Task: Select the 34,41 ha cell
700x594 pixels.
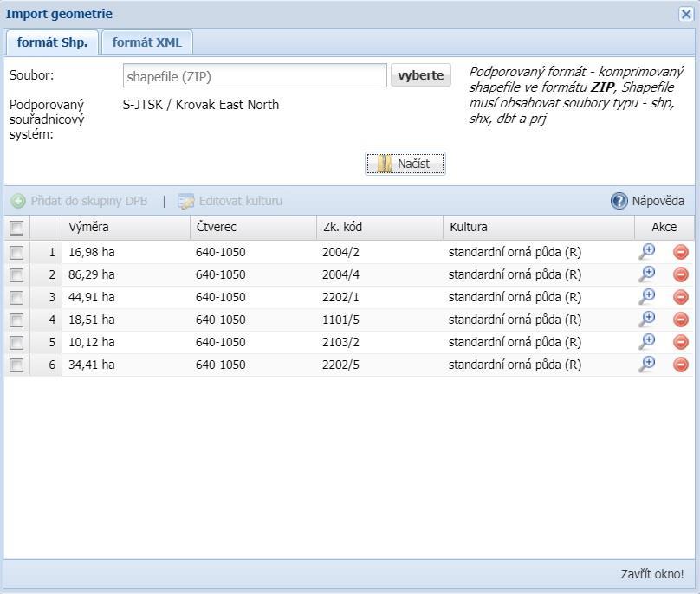Action: click(x=126, y=365)
